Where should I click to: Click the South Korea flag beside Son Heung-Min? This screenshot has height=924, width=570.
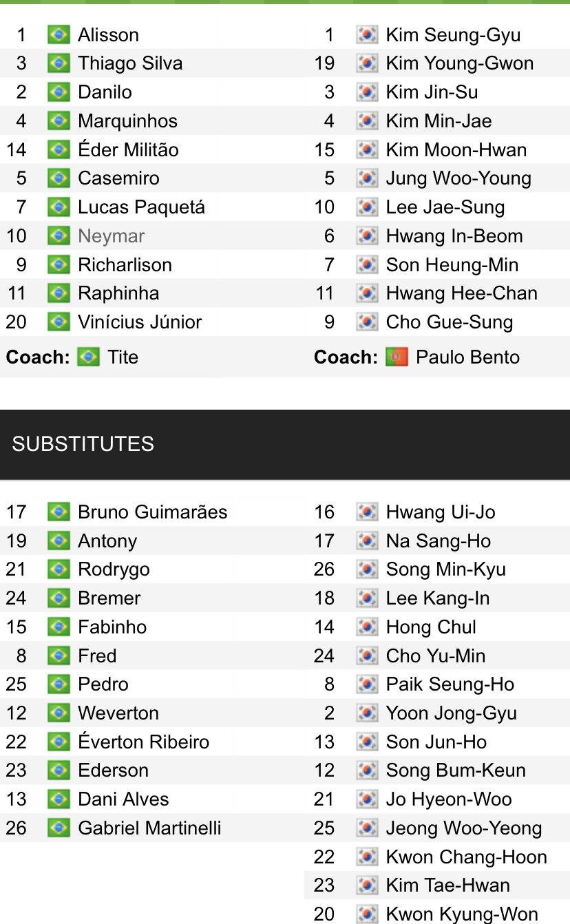[x=367, y=265]
